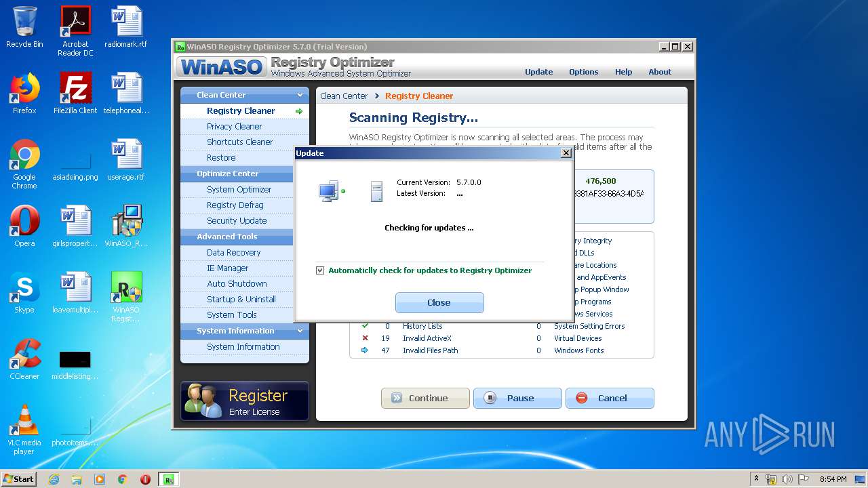The width and height of the screenshot is (868, 488).
Task: Click Register Enter License banner
Action: point(245,401)
